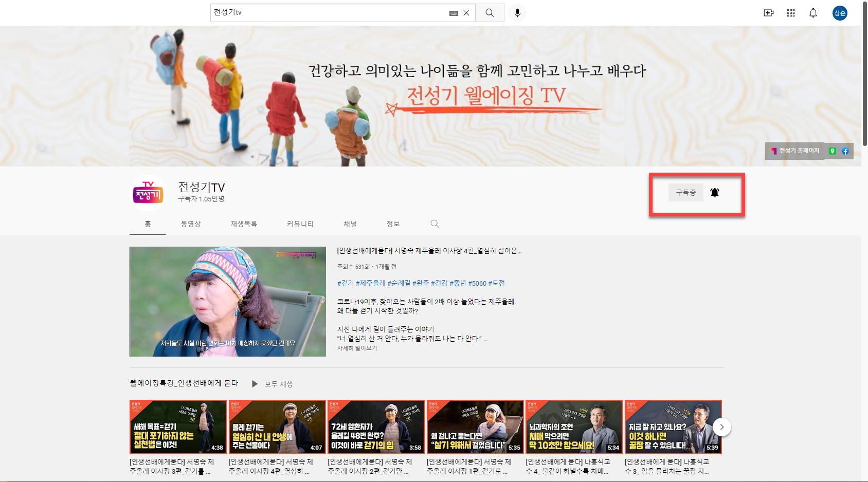This screenshot has width=868, height=482.
Task: Open the 4:07 video thumbnail
Action: 277,427
